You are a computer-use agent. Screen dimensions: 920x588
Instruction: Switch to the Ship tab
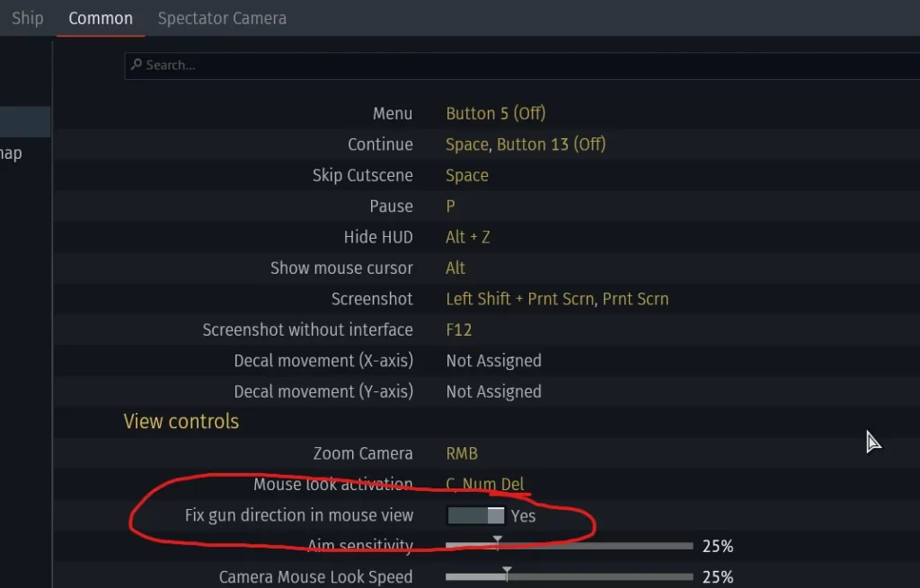click(28, 18)
